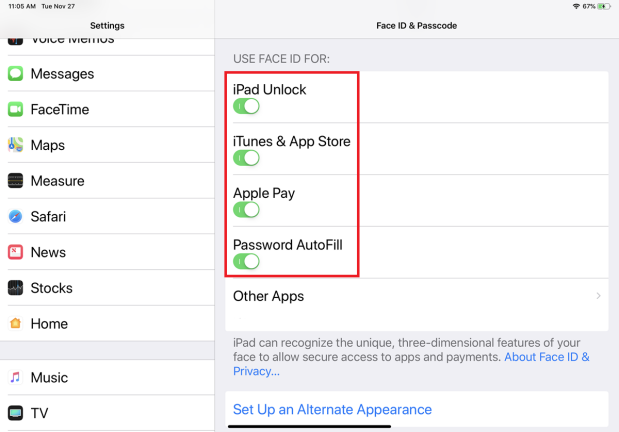
Task: Turn off iPad Unlock toggle
Action: click(x=246, y=106)
